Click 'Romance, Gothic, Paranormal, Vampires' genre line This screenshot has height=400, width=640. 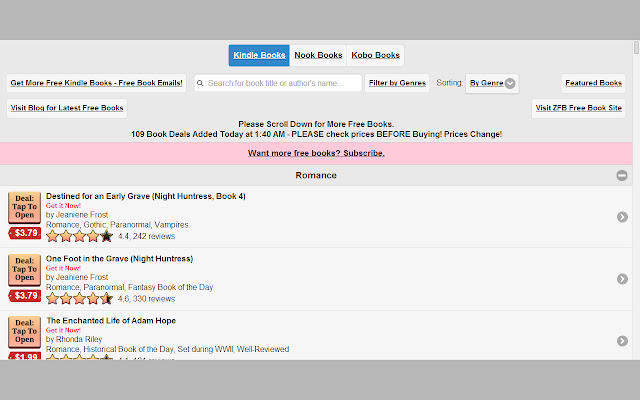click(117, 225)
